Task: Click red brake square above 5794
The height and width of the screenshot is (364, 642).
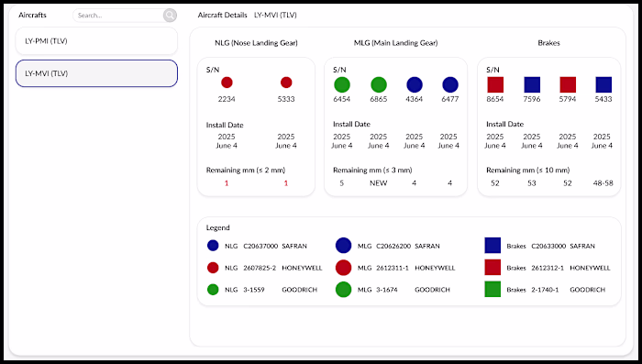Action: (x=568, y=84)
